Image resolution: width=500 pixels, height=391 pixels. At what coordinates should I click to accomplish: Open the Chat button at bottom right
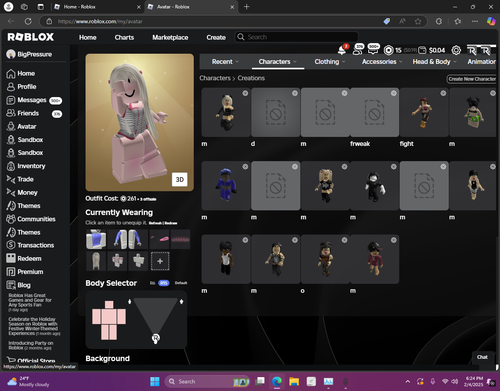click(482, 357)
